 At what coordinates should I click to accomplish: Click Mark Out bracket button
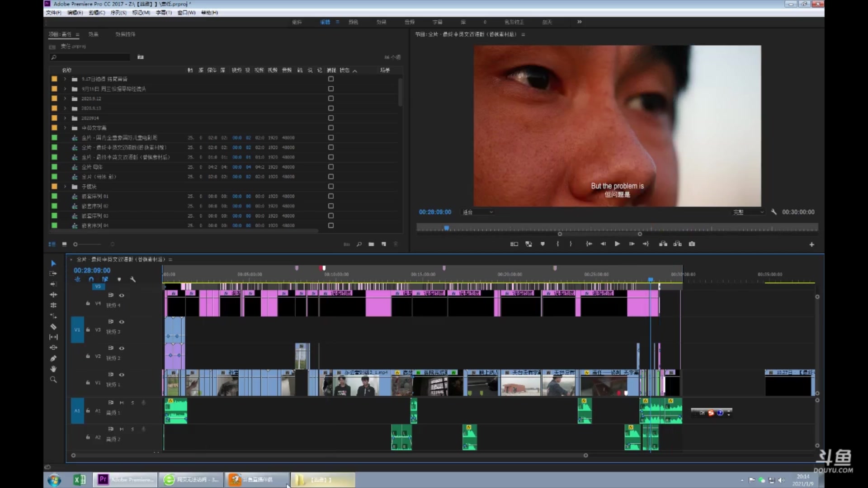pos(571,244)
